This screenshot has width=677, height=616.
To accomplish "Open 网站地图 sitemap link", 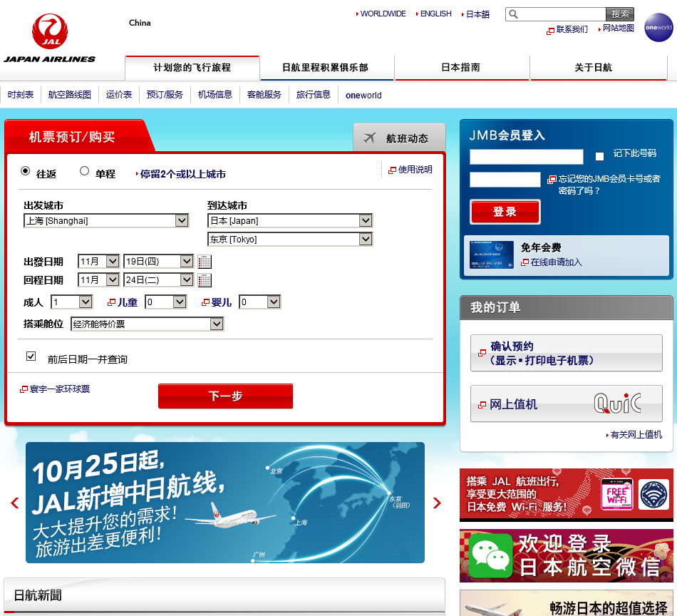I will coord(618,28).
